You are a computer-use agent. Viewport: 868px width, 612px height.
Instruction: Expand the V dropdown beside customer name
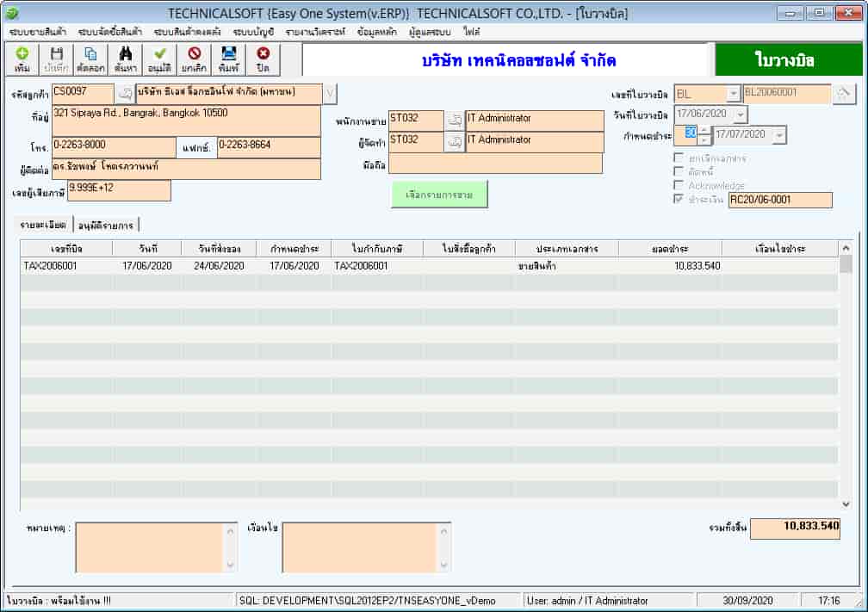(x=329, y=94)
